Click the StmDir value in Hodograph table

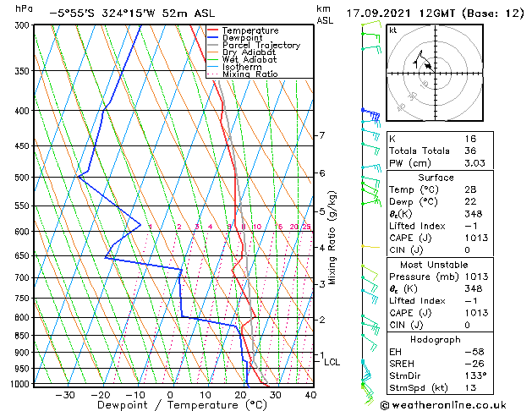pyautogui.click(x=475, y=375)
